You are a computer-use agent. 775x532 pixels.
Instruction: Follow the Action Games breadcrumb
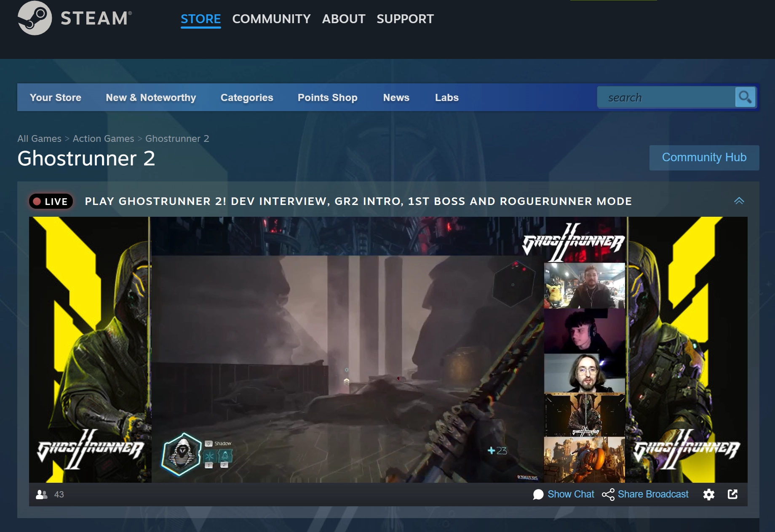[103, 138]
